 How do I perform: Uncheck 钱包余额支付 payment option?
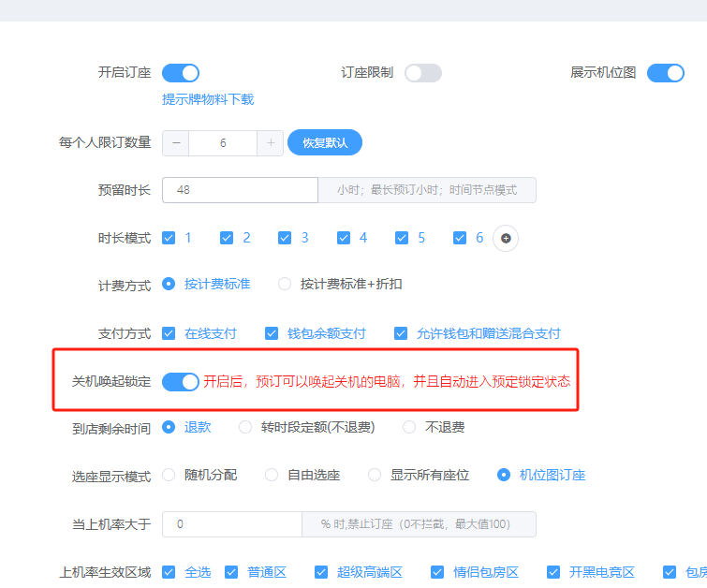(x=272, y=333)
